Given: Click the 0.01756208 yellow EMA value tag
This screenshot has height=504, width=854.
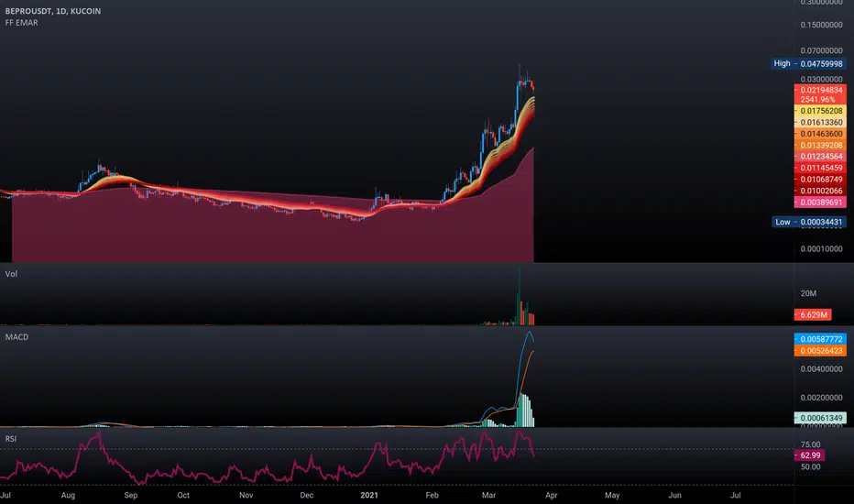Looking at the screenshot, I should click(x=820, y=111).
